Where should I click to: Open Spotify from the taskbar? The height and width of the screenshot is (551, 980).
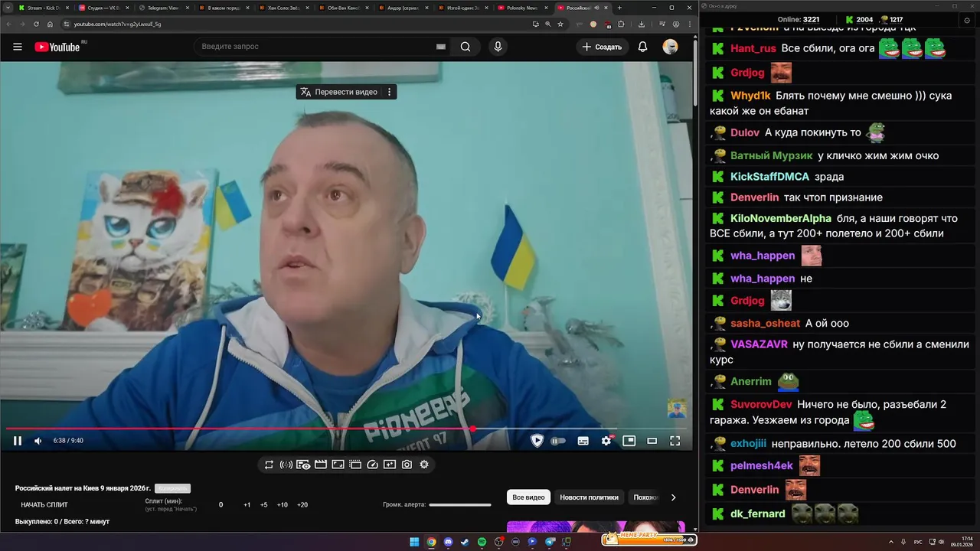pos(482,542)
